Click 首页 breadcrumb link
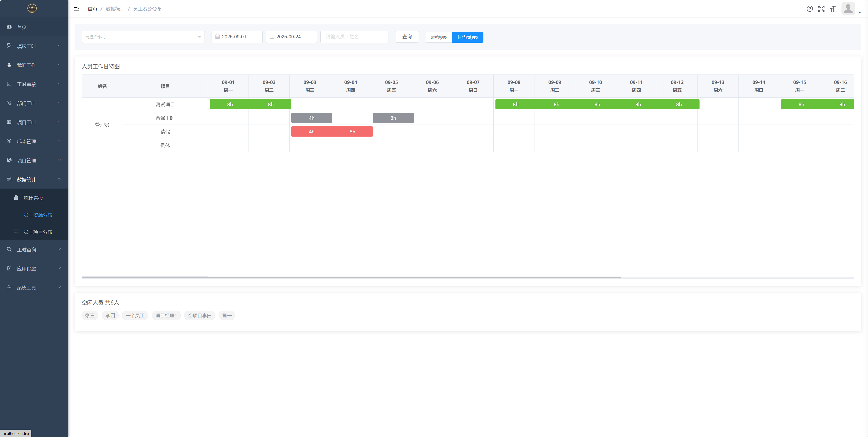This screenshot has height=437, width=868. coord(92,9)
